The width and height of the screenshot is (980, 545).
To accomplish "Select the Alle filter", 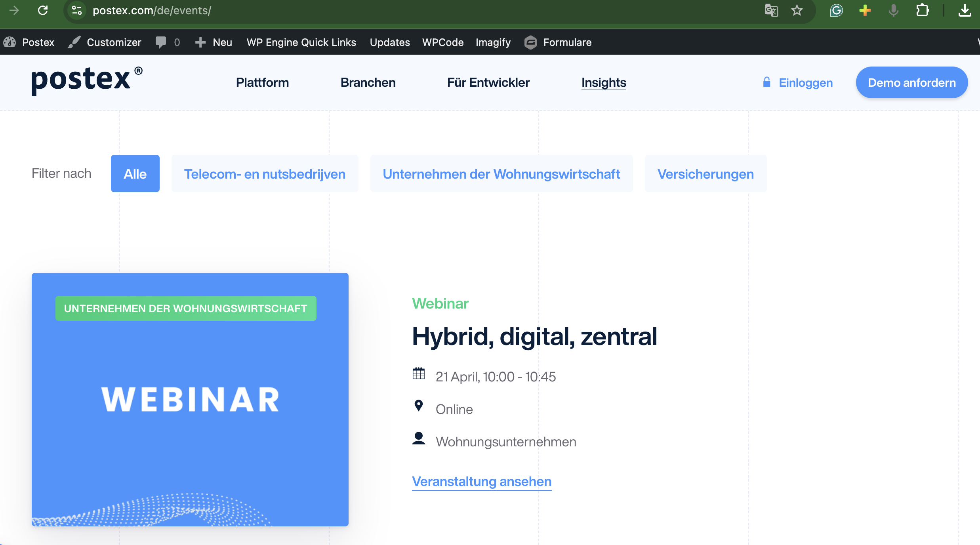I will coord(135,173).
